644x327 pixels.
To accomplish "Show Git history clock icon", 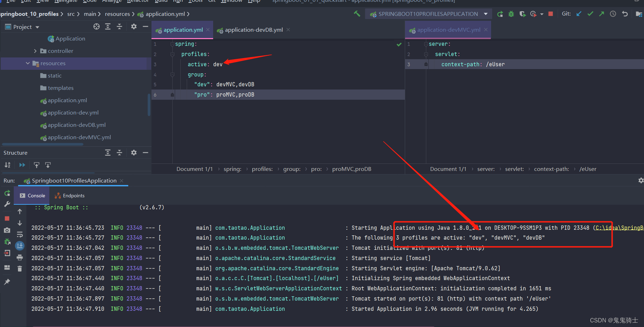I will click(x=613, y=14).
